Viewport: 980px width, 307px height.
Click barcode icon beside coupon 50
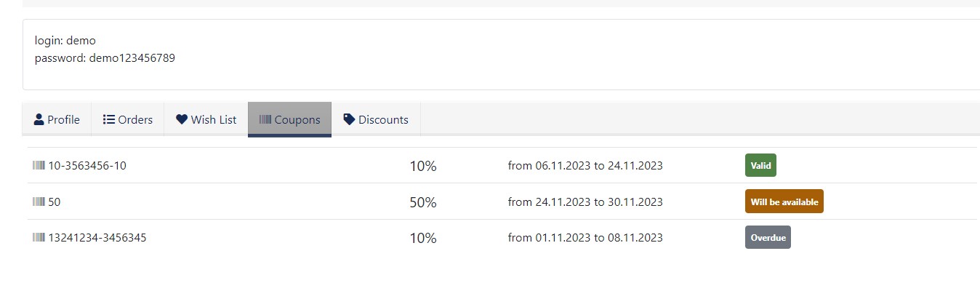pyautogui.click(x=39, y=202)
